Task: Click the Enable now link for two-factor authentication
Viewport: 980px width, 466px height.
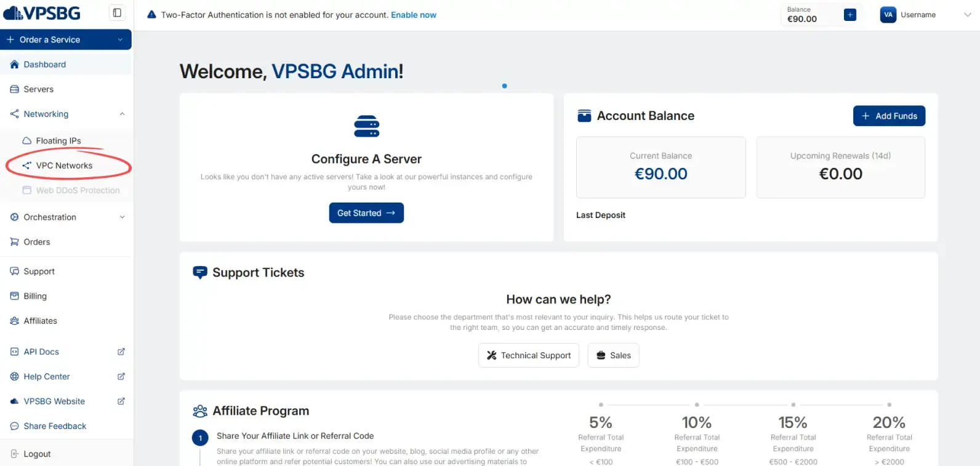Action: tap(413, 14)
